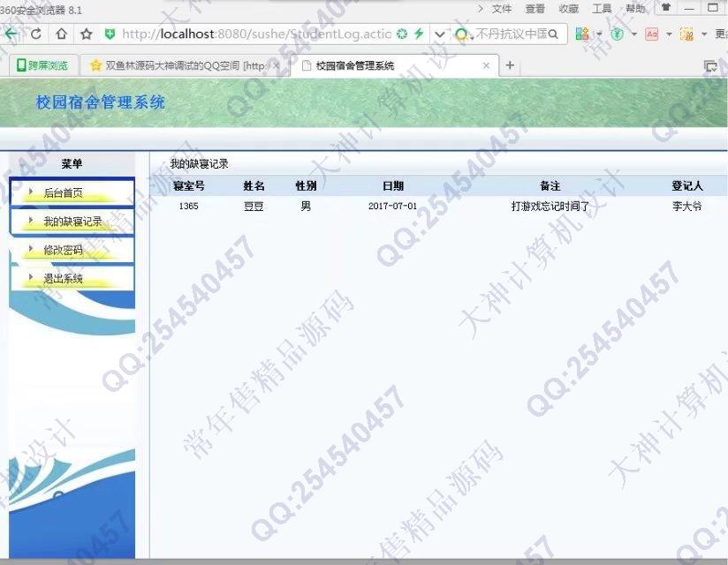This screenshot has height=565, width=728.
Task: Open the 查看 menu
Action: (x=535, y=8)
